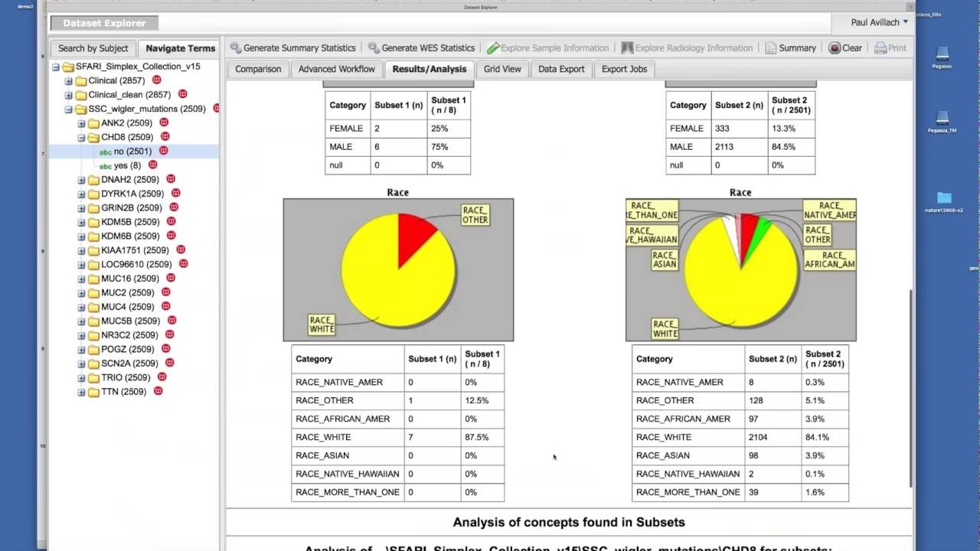Click the Explore Radiology Information icon
This screenshot has height=551, width=980.
pyautogui.click(x=627, y=47)
